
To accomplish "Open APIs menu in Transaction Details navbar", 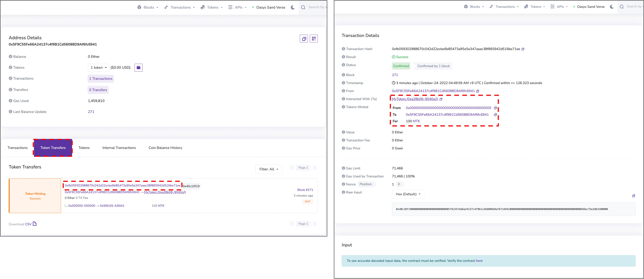I will click(559, 7).
